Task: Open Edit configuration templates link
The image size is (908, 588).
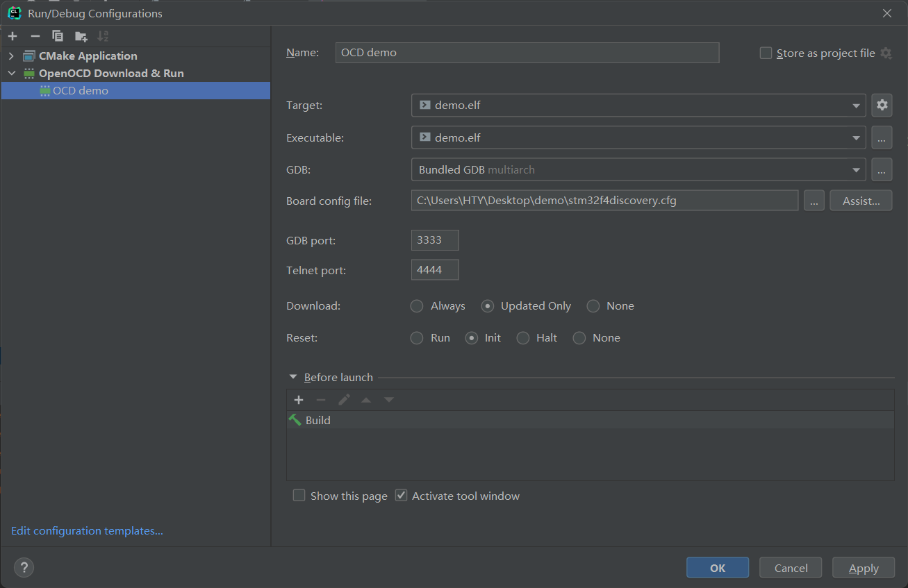Action: [x=87, y=531]
